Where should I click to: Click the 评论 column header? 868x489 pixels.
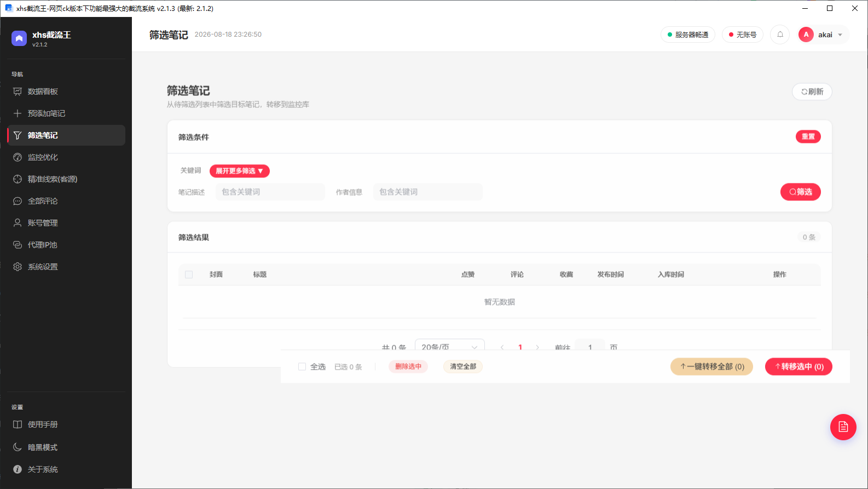click(x=517, y=274)
